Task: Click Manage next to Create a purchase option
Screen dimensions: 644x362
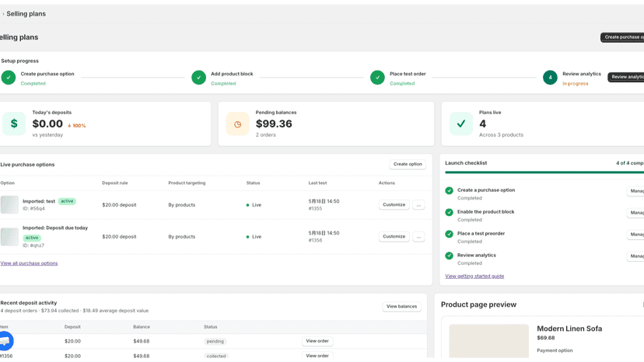Action: pos(635,191)
